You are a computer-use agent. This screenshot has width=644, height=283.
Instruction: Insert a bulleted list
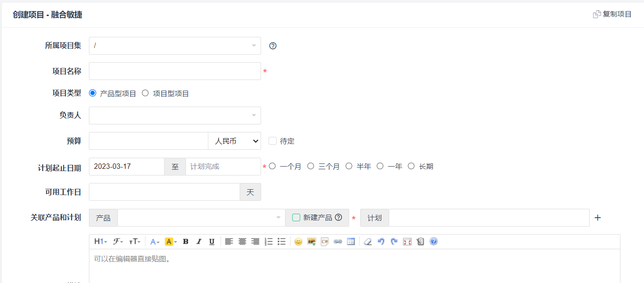tap(282, 242)
